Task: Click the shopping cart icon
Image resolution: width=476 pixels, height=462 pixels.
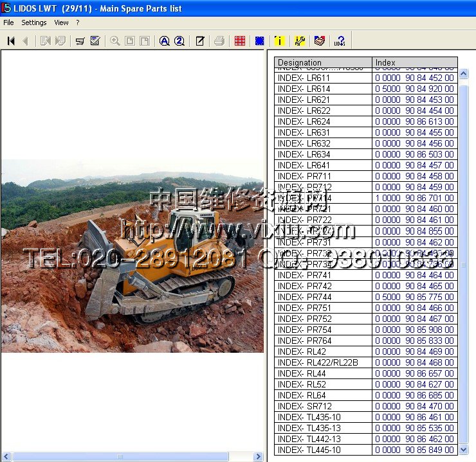Action: tap(80, 41)
